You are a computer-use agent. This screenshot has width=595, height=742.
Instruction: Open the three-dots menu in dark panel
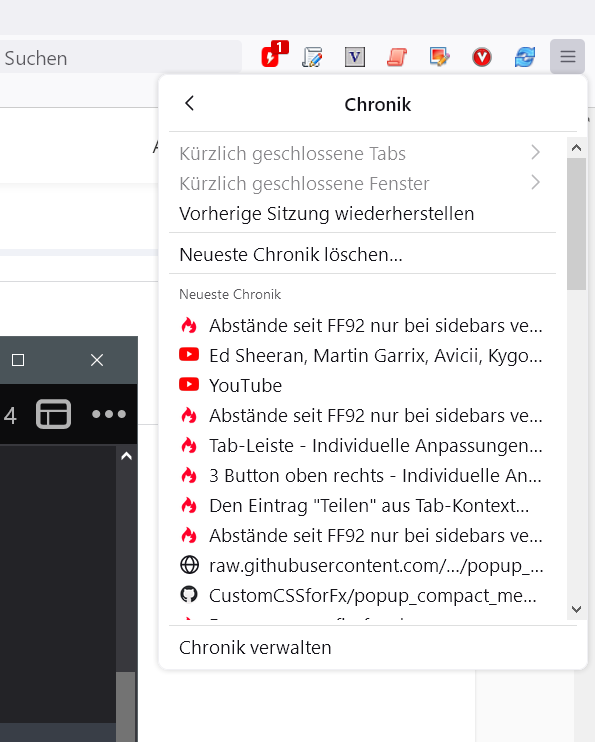[x=109, y=415]
